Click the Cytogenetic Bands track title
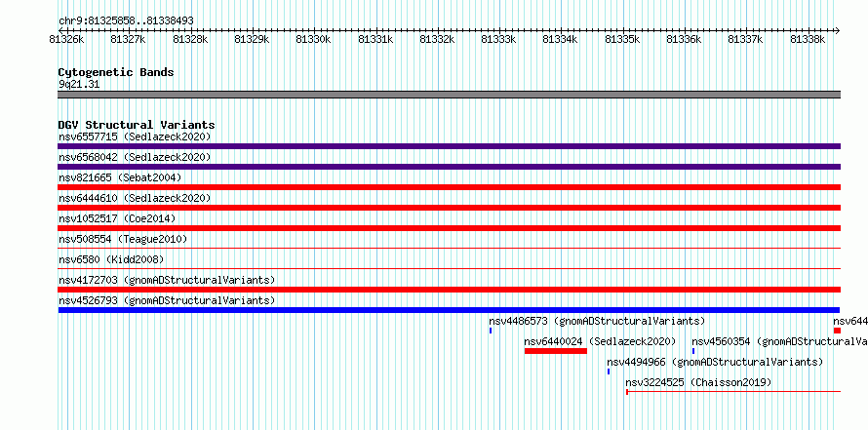The width and height of the screenshot is (868, 430). point(116,72)
